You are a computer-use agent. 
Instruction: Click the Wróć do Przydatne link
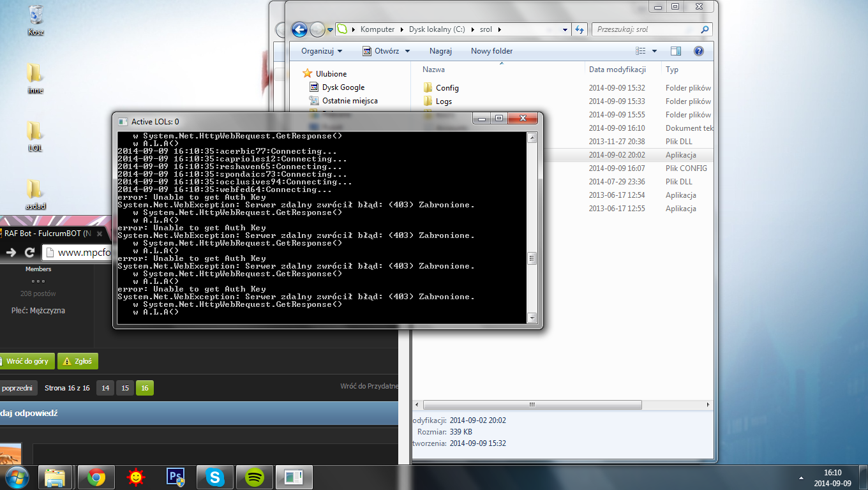point(370,386)
